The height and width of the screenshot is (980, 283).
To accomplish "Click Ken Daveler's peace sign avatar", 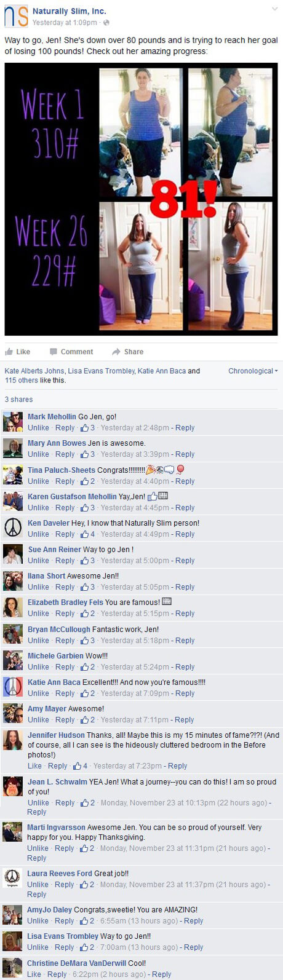I will tap(13, 528).
